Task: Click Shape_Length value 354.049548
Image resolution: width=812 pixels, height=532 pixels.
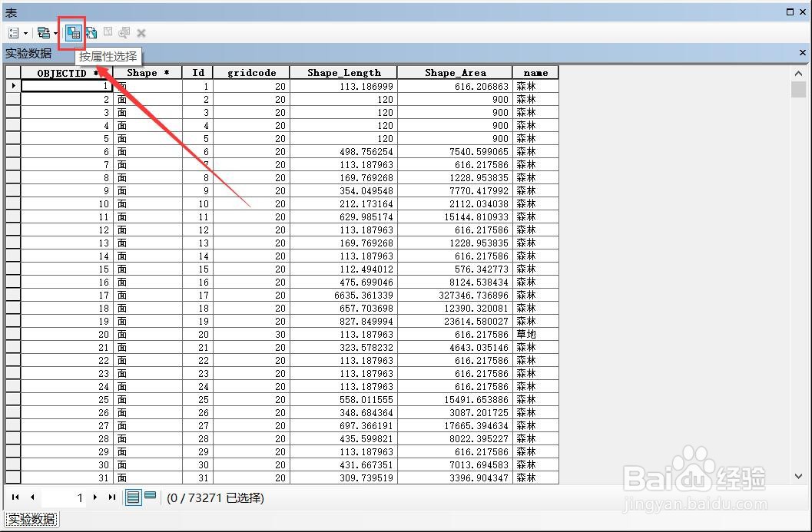Action: click(344, 191)
